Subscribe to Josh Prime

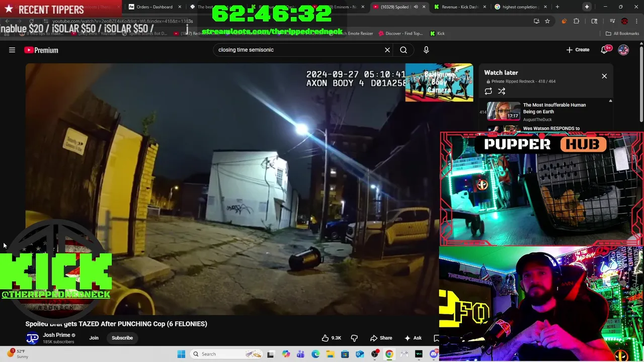[x=122, y=338]
